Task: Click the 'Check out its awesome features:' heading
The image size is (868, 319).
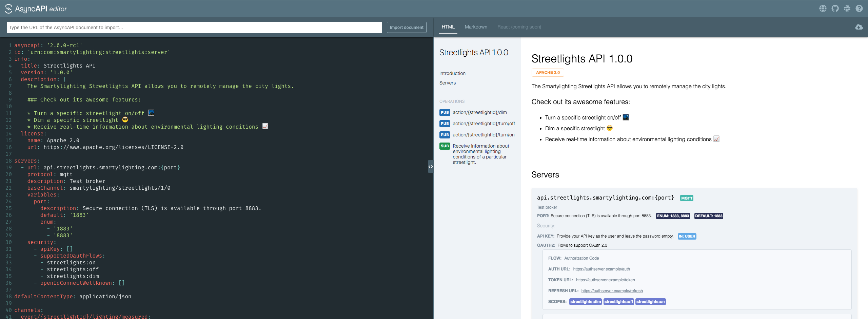Action: 581,102
